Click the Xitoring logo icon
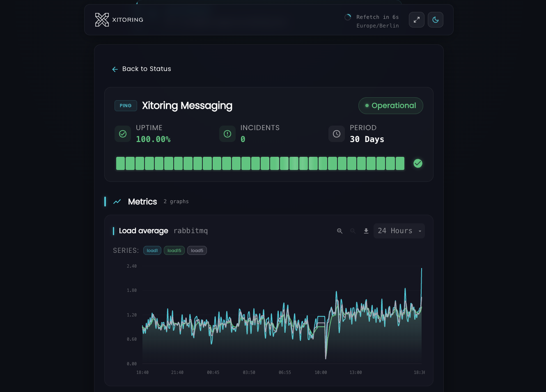 [x=102, y=20]
